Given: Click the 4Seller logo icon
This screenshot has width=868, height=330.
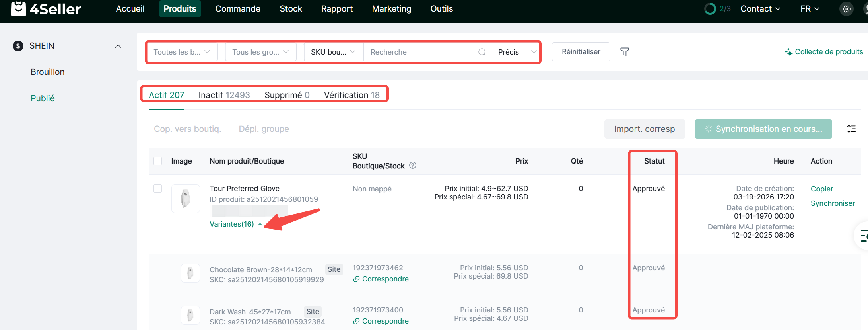Looking at the screenshot, I should click(x=18, y=9).
